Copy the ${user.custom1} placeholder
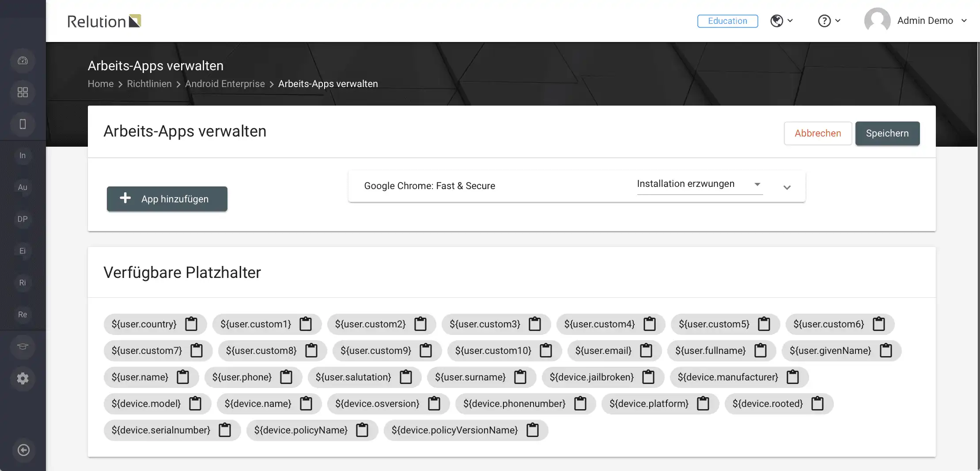 point(306,324)
